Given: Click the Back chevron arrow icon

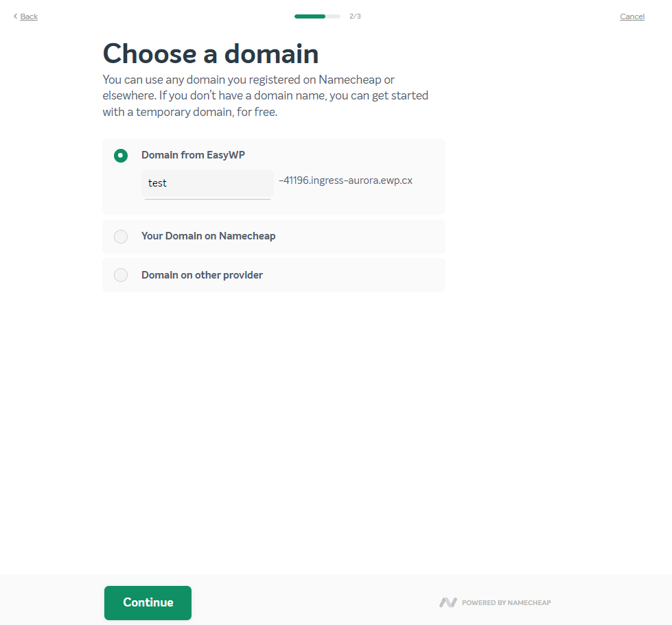Looking at the screenshot, I should (15, 16).
